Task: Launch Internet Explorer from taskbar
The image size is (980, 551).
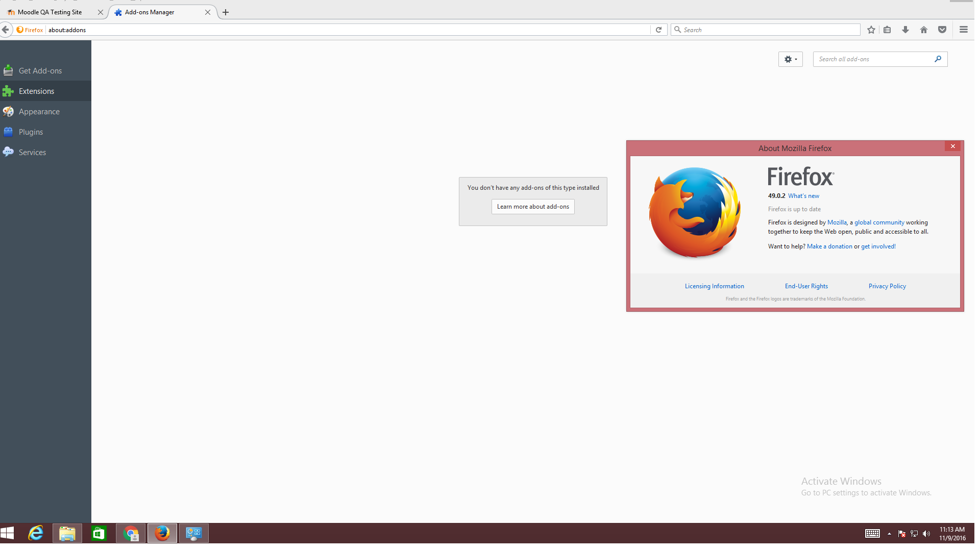Action: coord(36,533)
